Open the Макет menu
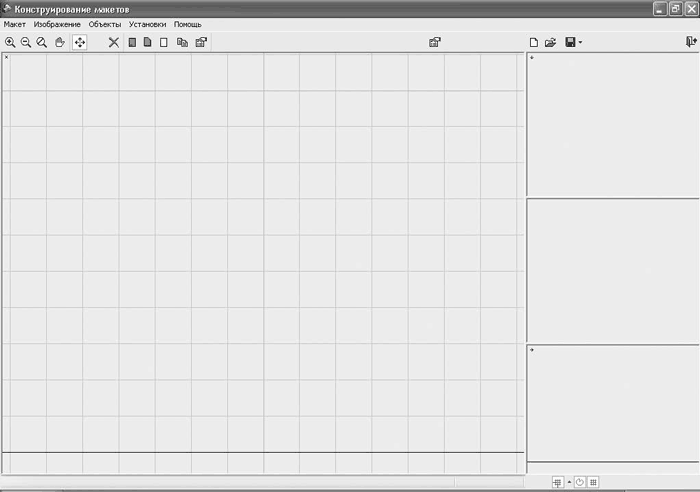 tap(14, 25)
